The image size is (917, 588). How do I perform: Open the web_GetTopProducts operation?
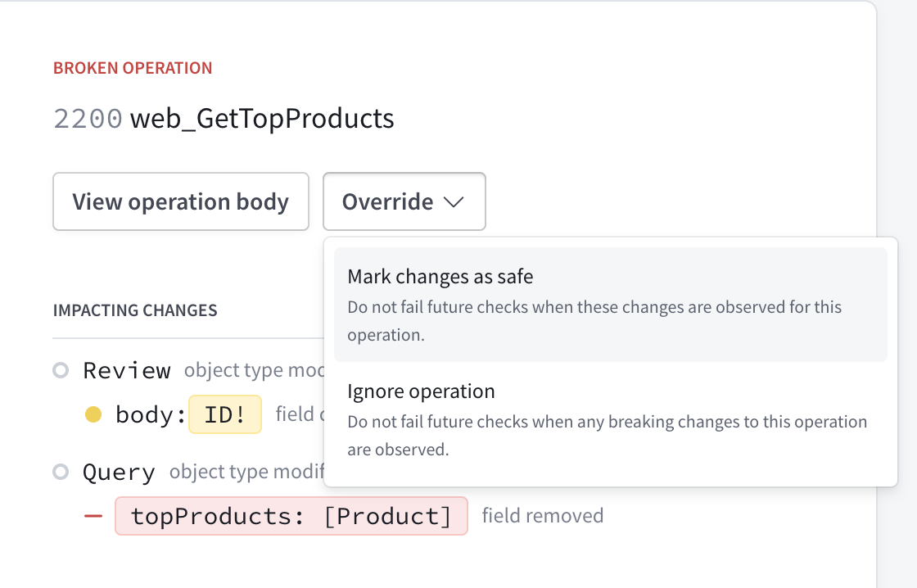tap(262, 118)
